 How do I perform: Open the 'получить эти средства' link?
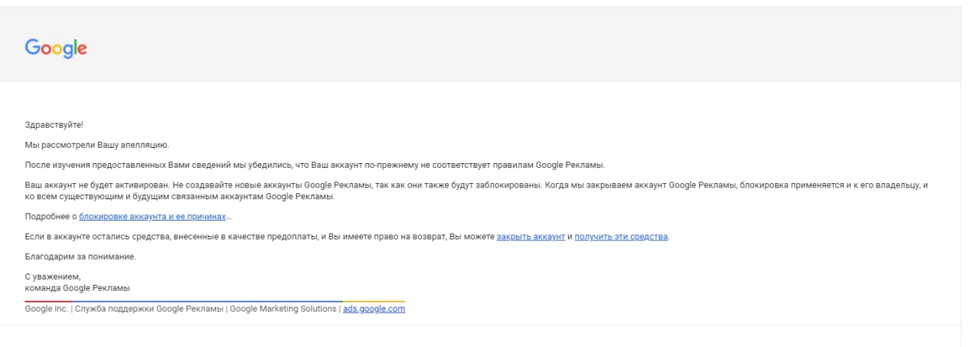click(621, 237)
